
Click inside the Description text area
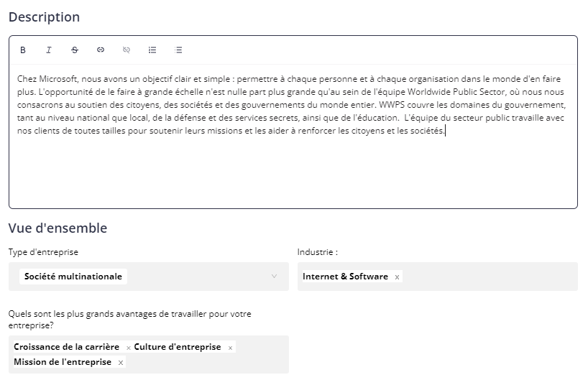293,136
